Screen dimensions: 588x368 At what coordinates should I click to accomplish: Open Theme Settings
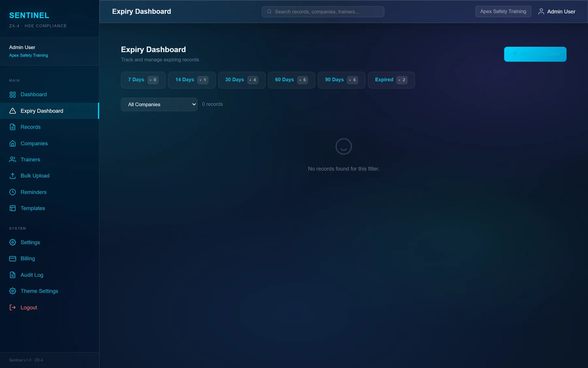coord(49,291)
